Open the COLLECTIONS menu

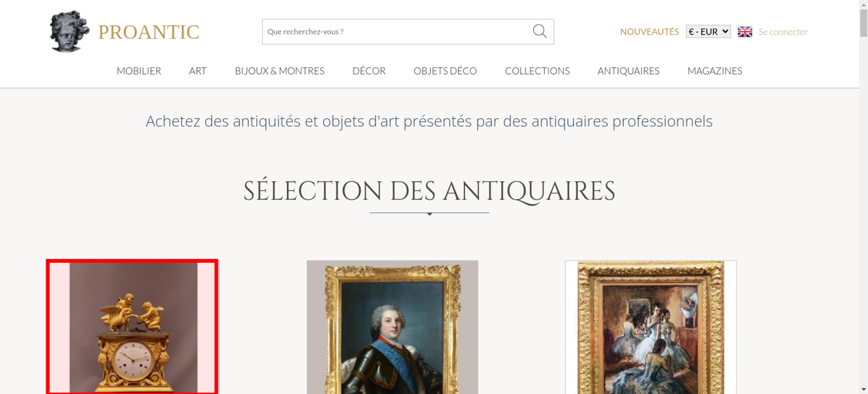tap(537, 71)
